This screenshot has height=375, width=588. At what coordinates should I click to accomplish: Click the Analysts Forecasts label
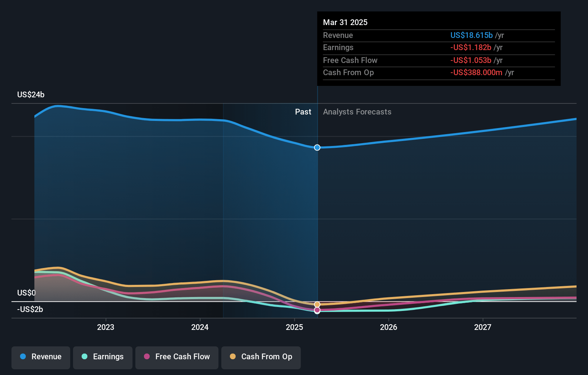(x=357, y=112)
